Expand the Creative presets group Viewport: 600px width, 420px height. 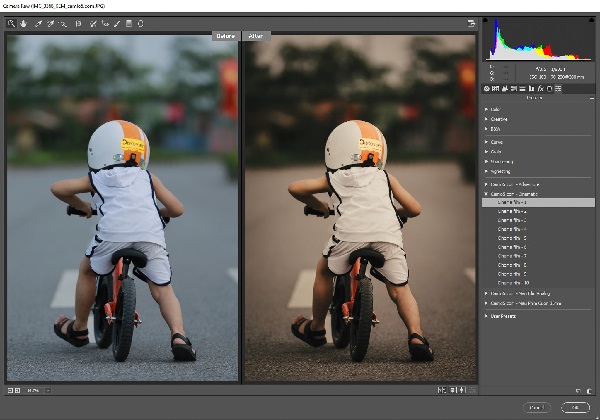[x=486, y=119]
